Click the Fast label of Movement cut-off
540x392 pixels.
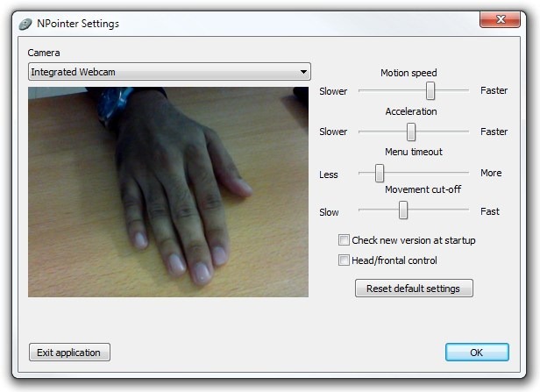[490, 211]
